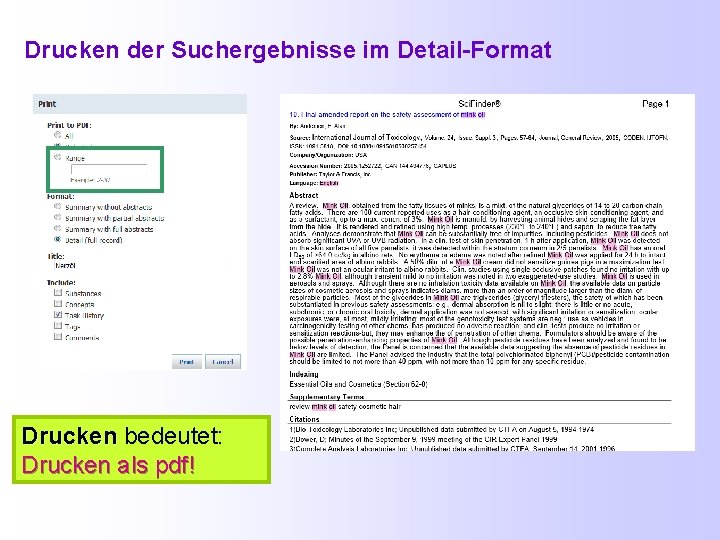Image resolution: width=720 pixels, height=540 pixels.
Task: Click the 'Indexing' heading in the PDF
Action: coord(304,374)
